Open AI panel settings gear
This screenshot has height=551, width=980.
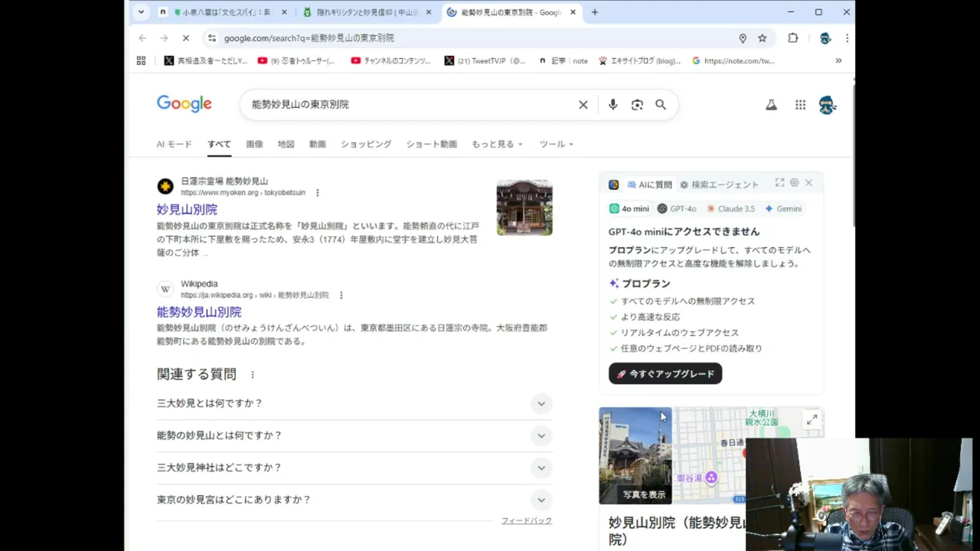(x=794, y=183)
